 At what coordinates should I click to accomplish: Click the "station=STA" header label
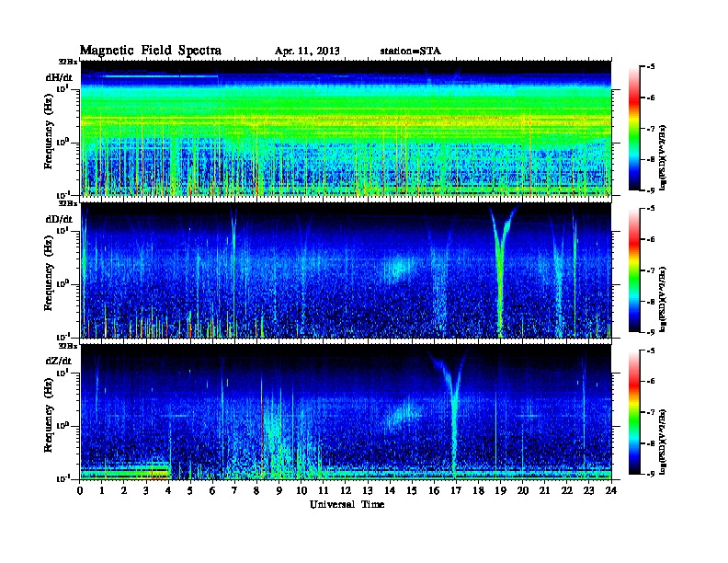(x=411, y=52)
